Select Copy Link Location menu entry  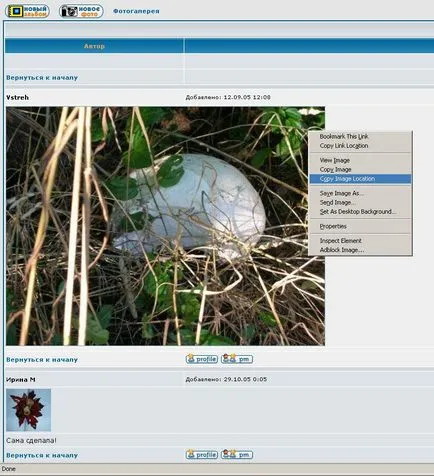click(x=360, y=146)
